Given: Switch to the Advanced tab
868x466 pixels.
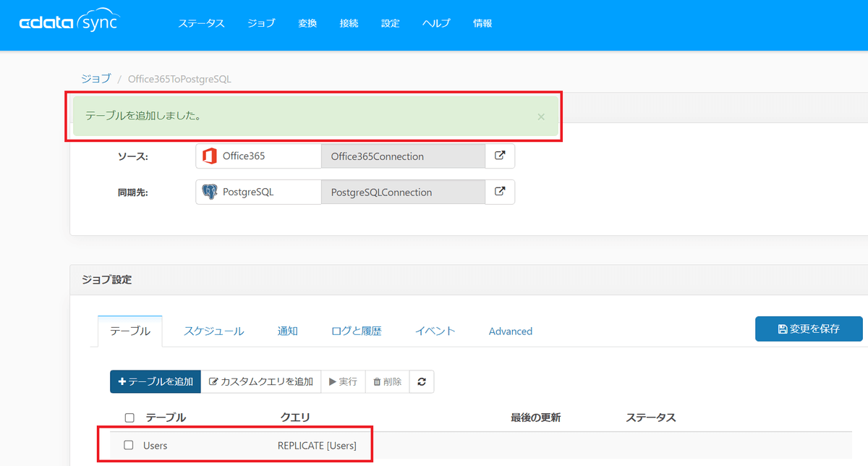Looking at the screenshot, I should click(x=511, y=331).
